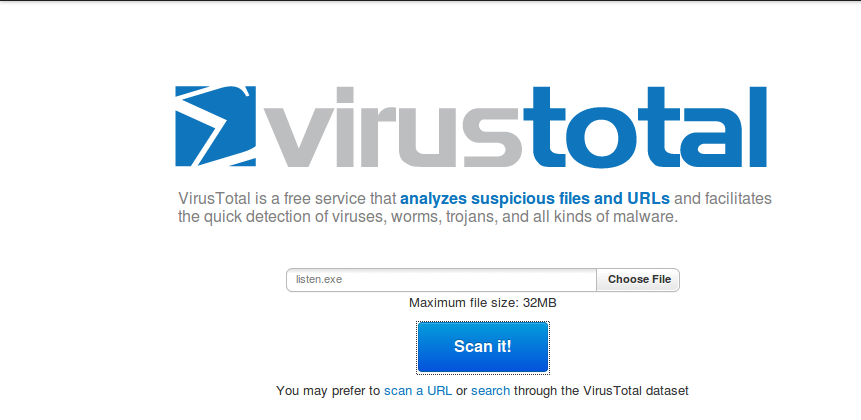The image size is (861, 420).
Task: Click the "You may prefer to" text
Action: coord(328,391)
